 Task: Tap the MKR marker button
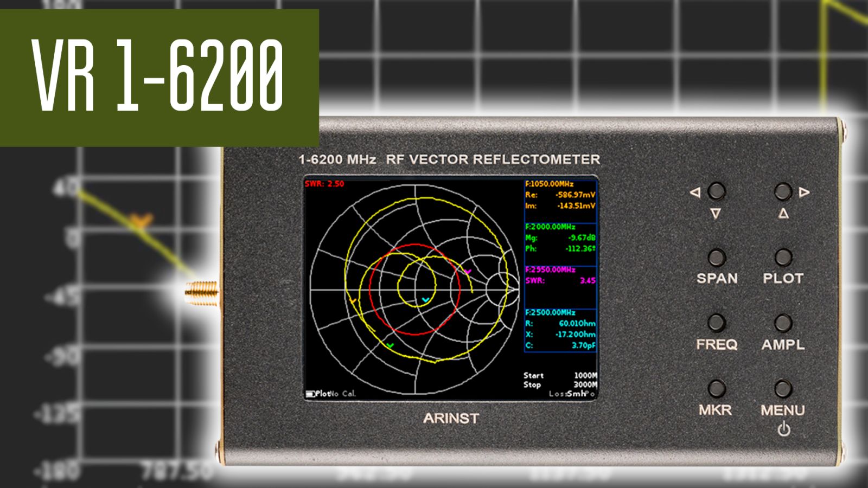coord(717,388)
